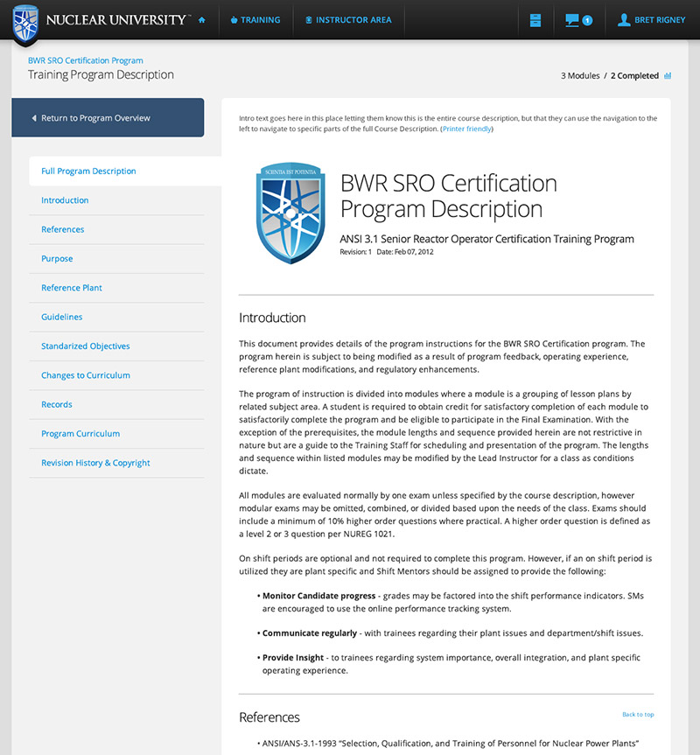Screen dimensions: 700x755
Task: Open Bret Rigney account menu
Action: coord(651,20)
